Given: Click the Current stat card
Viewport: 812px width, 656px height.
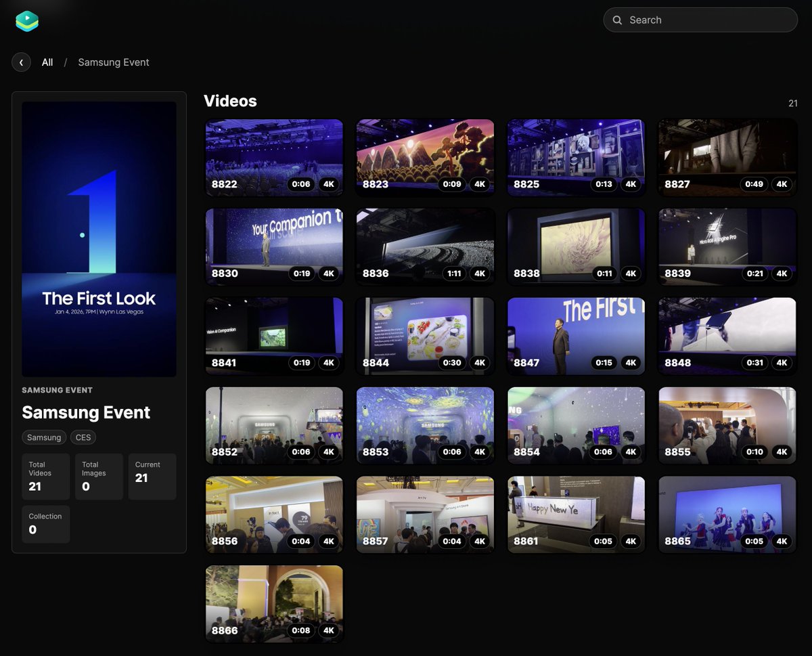Looking at the screenshot, I should click(x=152, y=477).
